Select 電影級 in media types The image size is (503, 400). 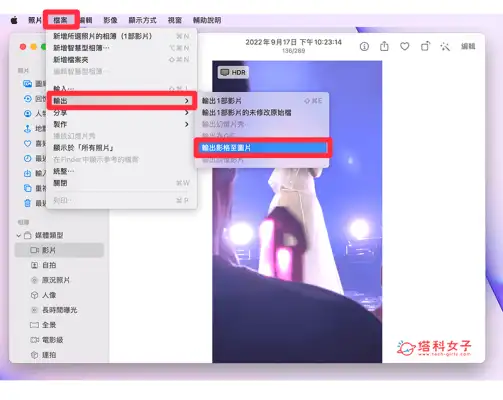tap(59, 340)
